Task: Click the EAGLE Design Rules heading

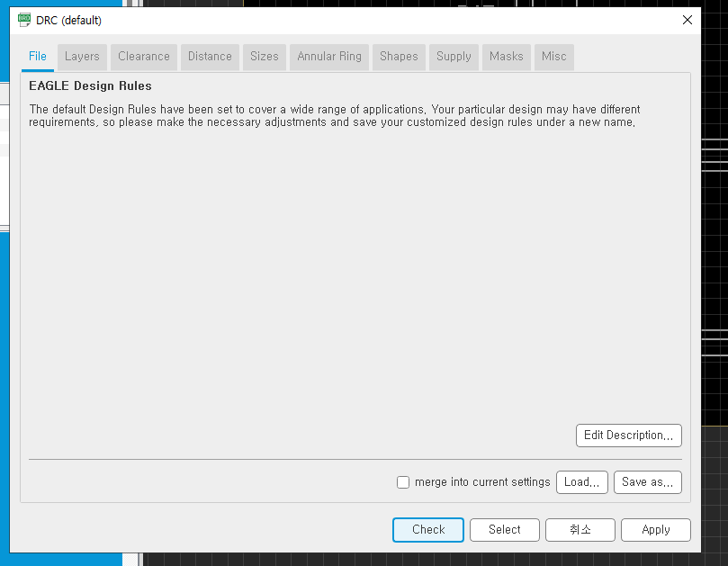Action: click(91, 85)
